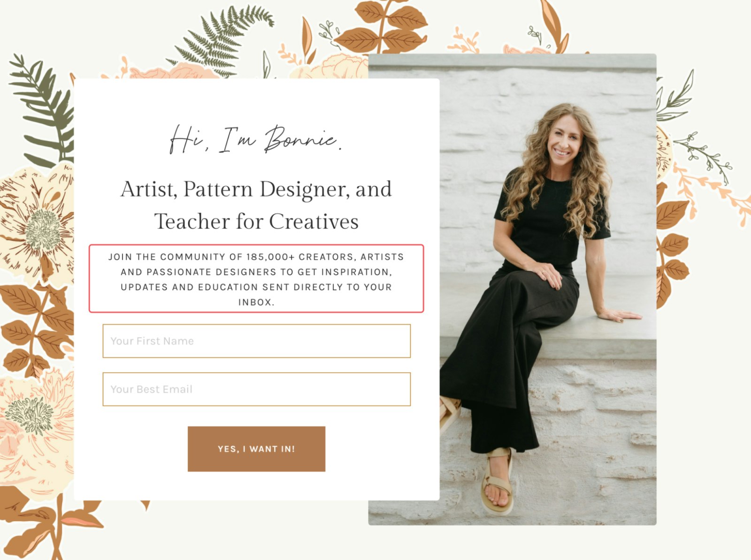The width and height of the screenshot is (751, 560).
Task: Click the Your First Name input field
Action: pos(256,341)
